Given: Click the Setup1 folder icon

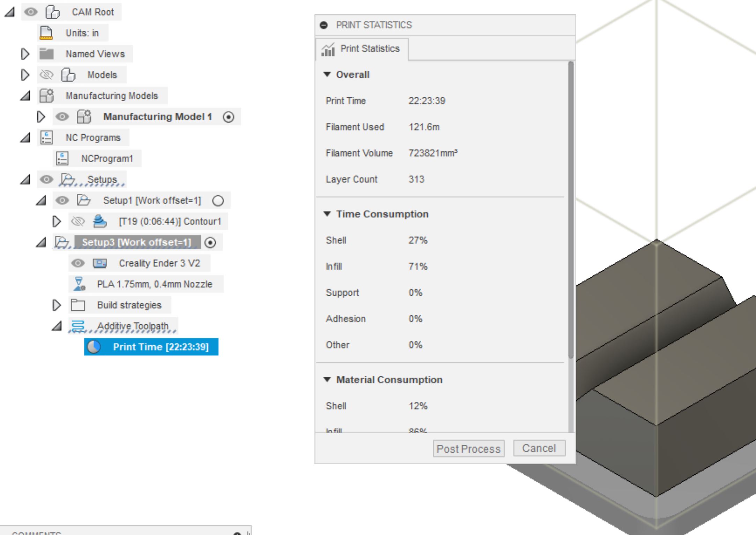Looking at the screenshot, I should 84,200.
